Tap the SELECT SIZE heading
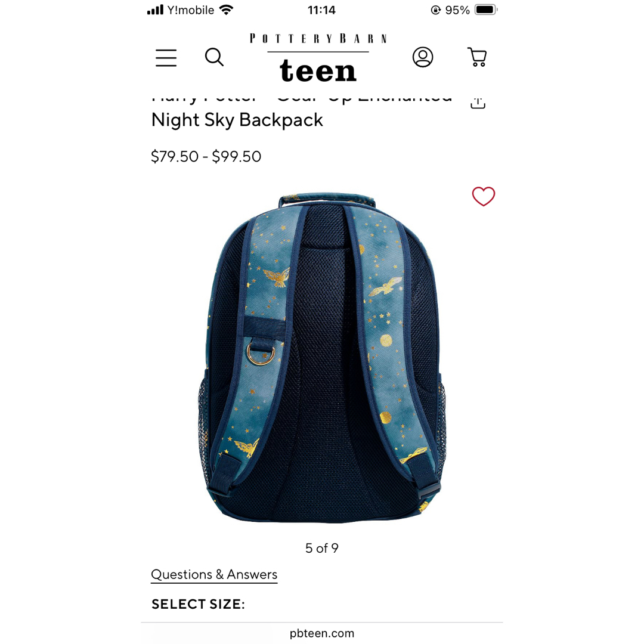644x644 pixels. [198, 604]
